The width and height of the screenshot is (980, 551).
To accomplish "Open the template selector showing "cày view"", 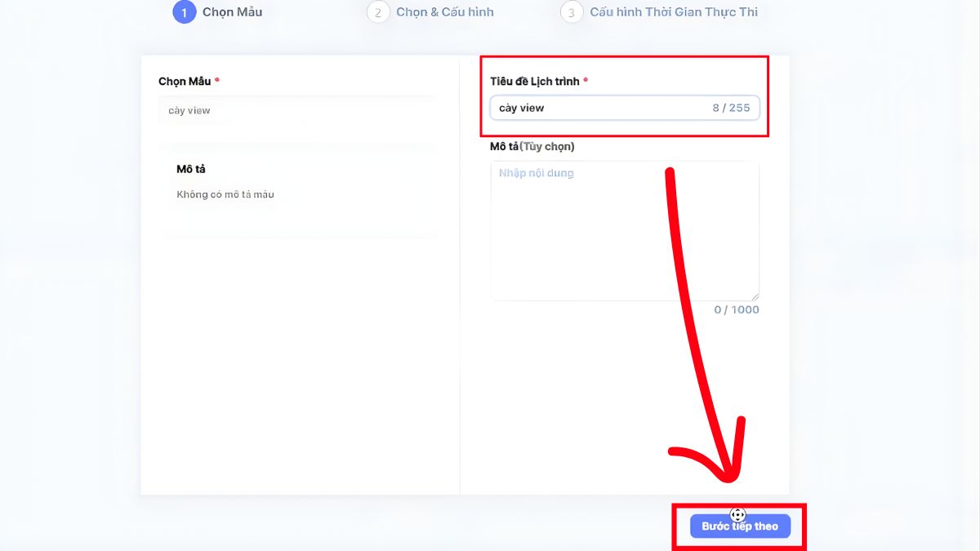I will [x=296, y=110].
